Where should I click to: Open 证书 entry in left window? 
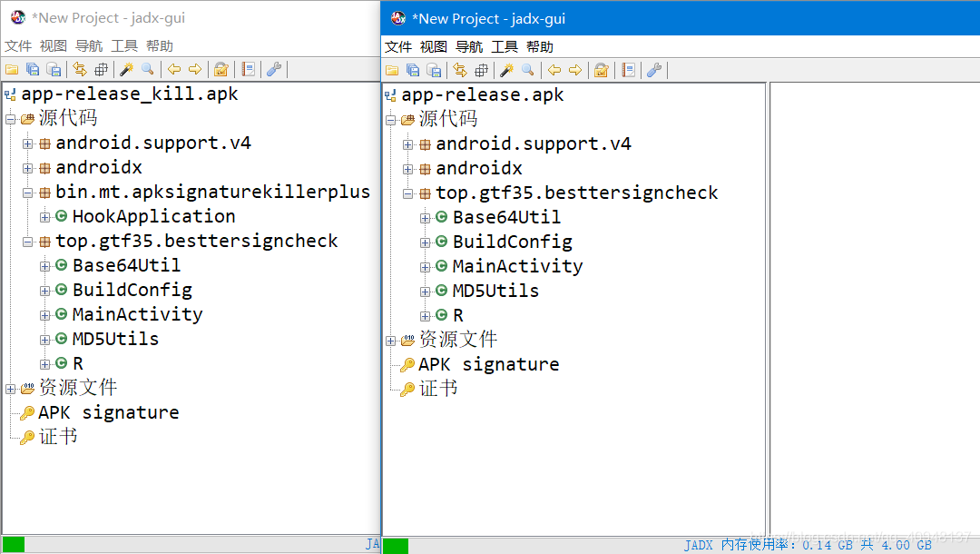click(58, 437)
